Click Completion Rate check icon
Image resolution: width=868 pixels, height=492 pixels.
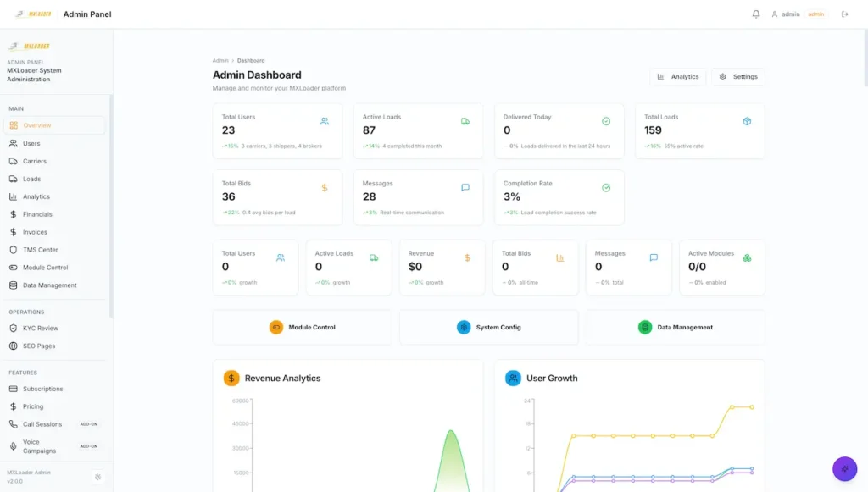[606, 187]
